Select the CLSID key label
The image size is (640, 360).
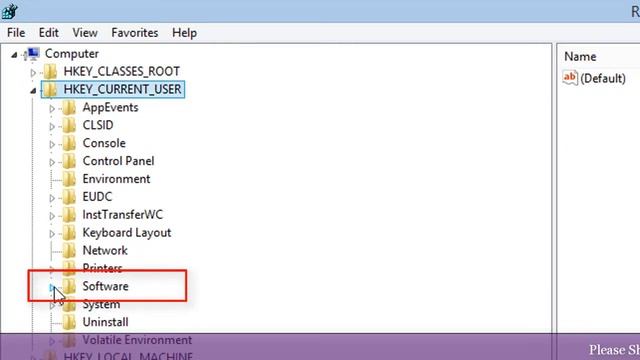point(98,125)
